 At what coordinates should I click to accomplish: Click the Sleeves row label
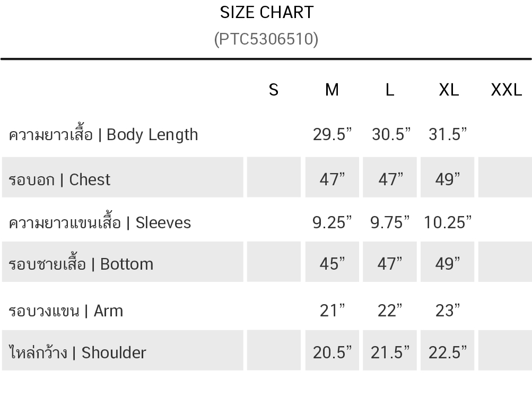[x=100, y=222]
